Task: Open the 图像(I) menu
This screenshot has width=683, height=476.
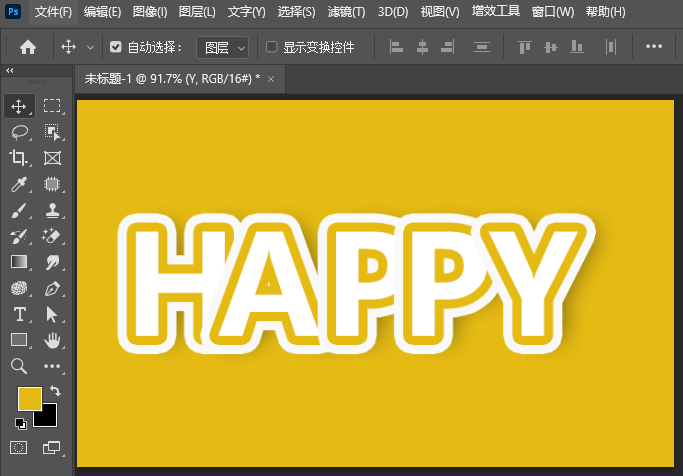Action: (x=150, y=12)
